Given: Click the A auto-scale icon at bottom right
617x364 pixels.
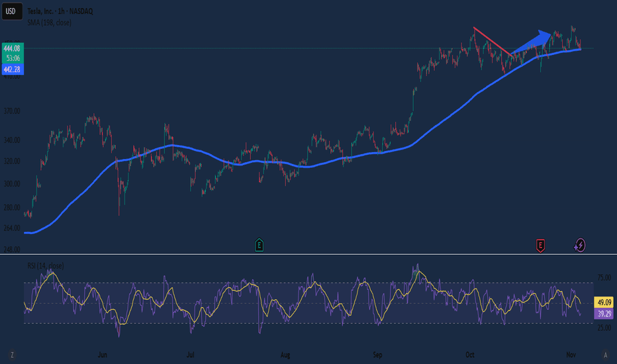Looking at the screenshot, I should (605, 355).
